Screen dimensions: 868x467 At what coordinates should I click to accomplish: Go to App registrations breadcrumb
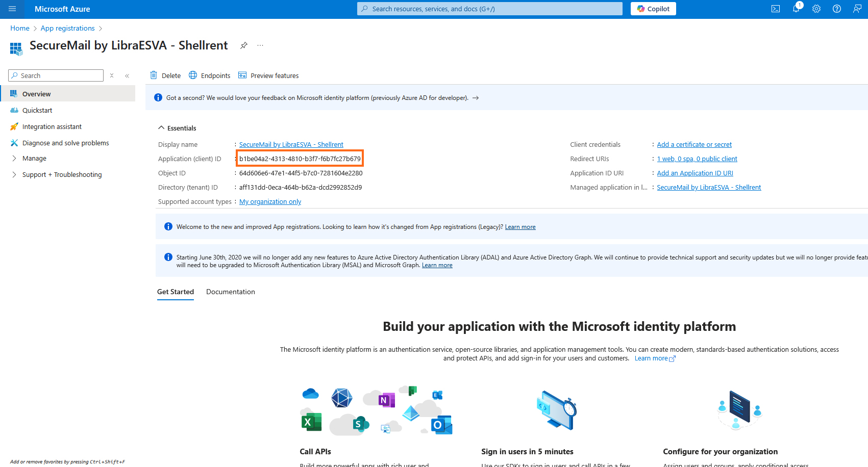[x=68, y=28]
